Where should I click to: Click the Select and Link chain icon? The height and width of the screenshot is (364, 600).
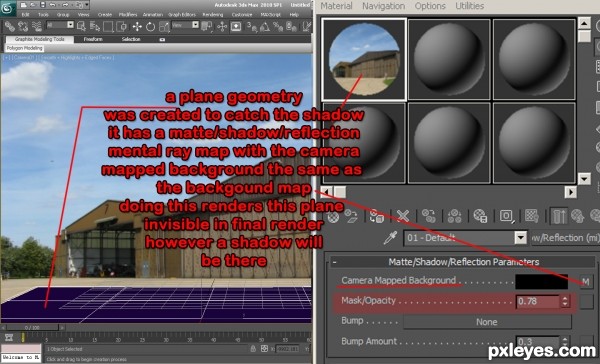[9, 26]
